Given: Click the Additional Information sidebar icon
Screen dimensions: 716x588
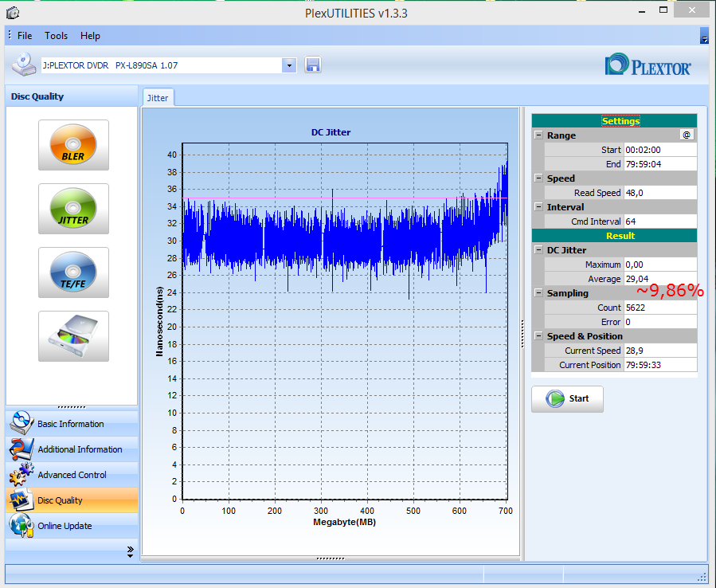Looking at the screenshot, I should pos(21,449).
